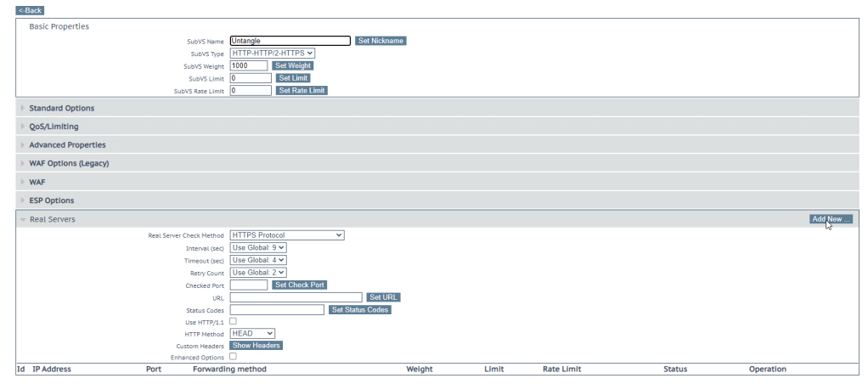
Task: Click the URL input field
Action: pyautogui.click(x=296, y=297)
